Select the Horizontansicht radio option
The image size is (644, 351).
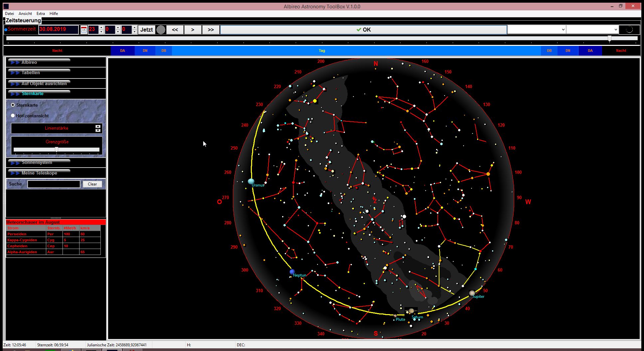[13, 116]
